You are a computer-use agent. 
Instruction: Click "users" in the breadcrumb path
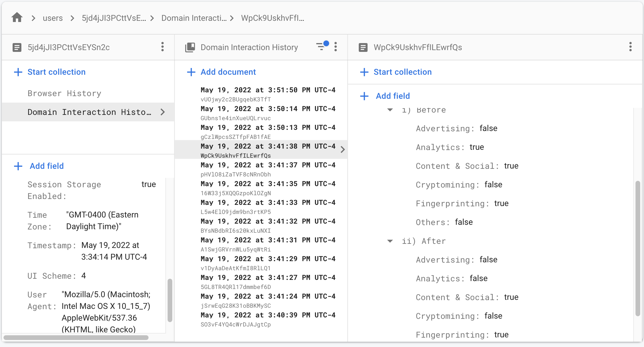tap(53, 18)
